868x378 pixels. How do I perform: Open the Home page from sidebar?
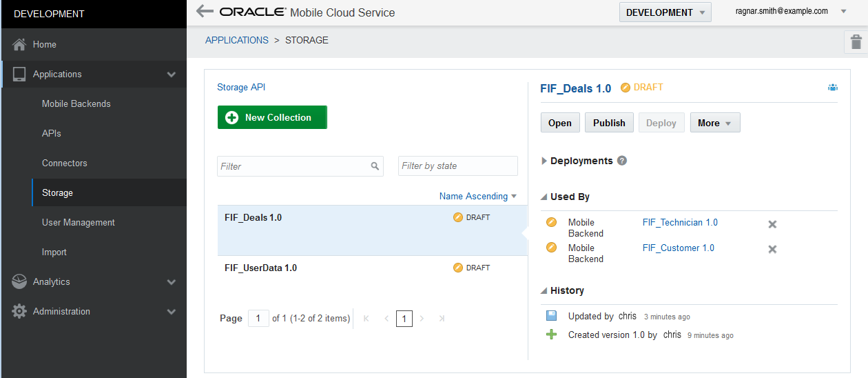[x=45, y=44]
